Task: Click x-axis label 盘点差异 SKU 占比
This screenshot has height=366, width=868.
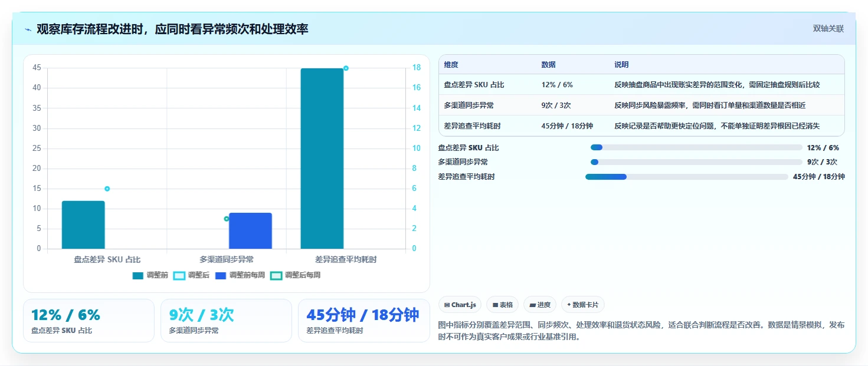Action: point(107,259)
